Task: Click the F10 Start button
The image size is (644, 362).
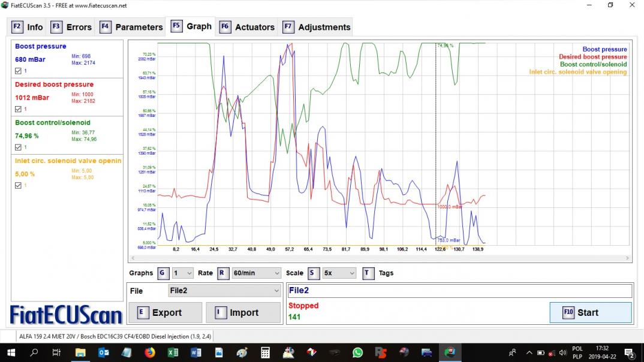Action: pos(591,313)
